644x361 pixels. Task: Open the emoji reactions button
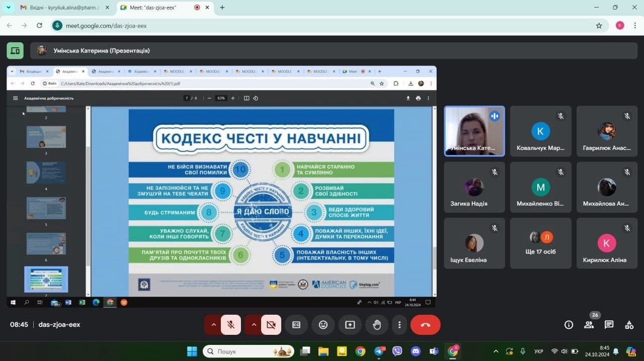(x=323, y=325)
